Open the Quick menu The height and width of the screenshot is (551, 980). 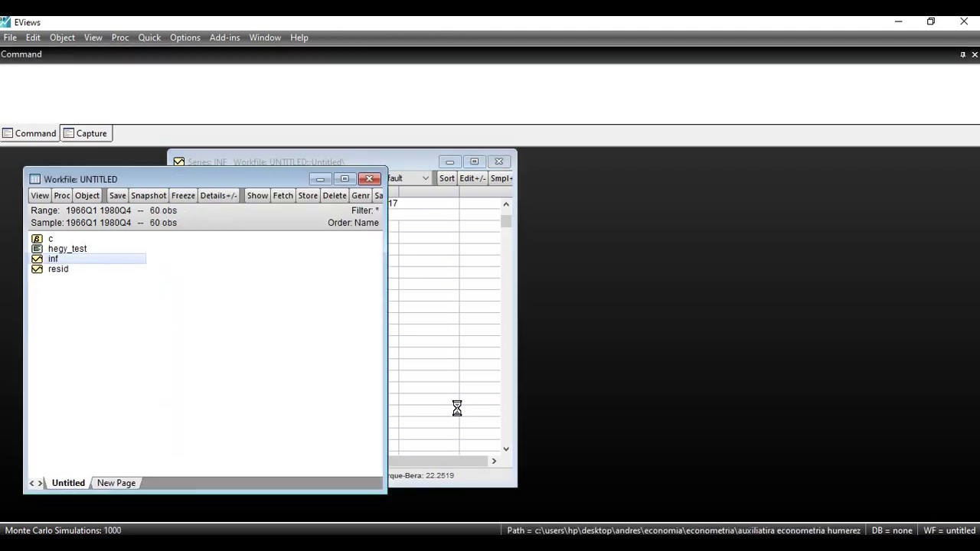click(149, 37)
